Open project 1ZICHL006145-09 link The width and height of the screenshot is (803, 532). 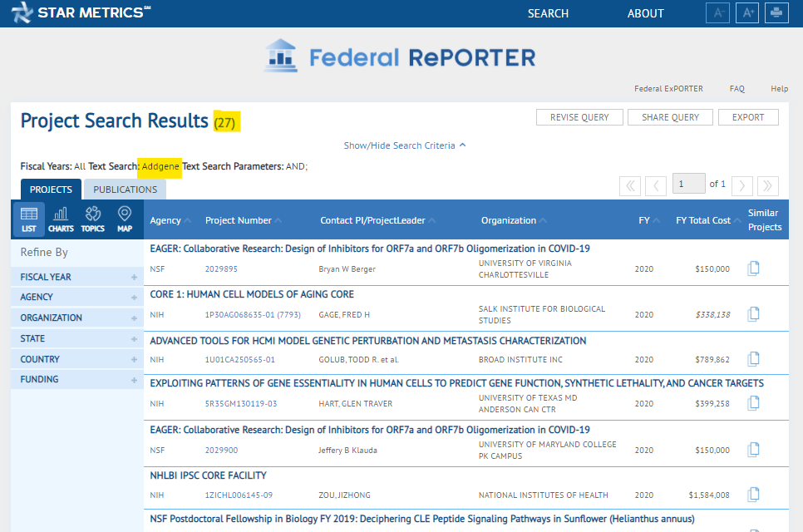coord(239,495)
